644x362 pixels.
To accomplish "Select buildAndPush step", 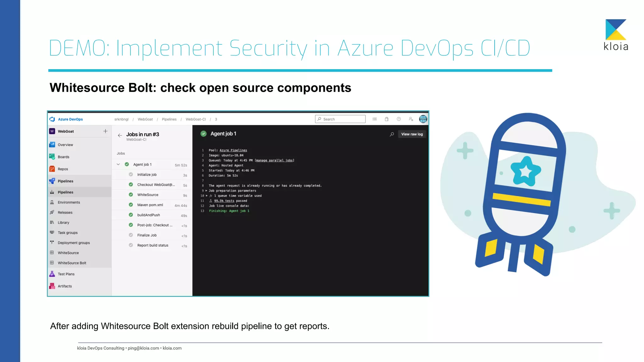I will tap(152, 215).
